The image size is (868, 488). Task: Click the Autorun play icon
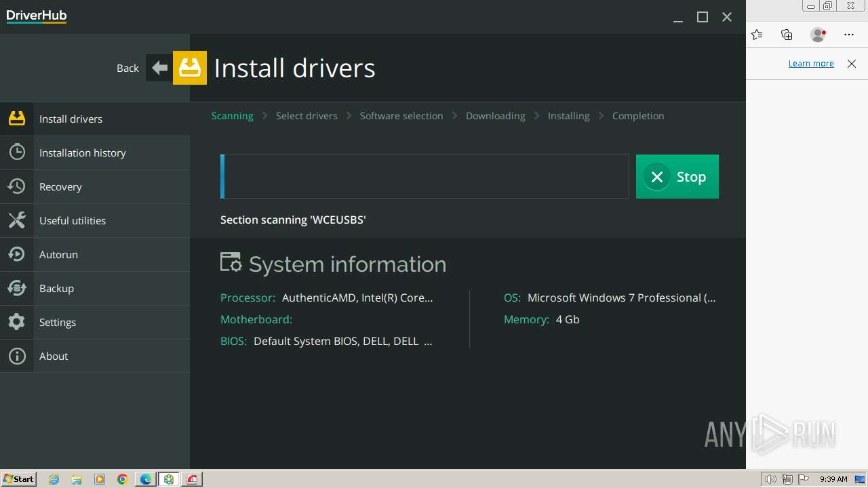(17, 254)
